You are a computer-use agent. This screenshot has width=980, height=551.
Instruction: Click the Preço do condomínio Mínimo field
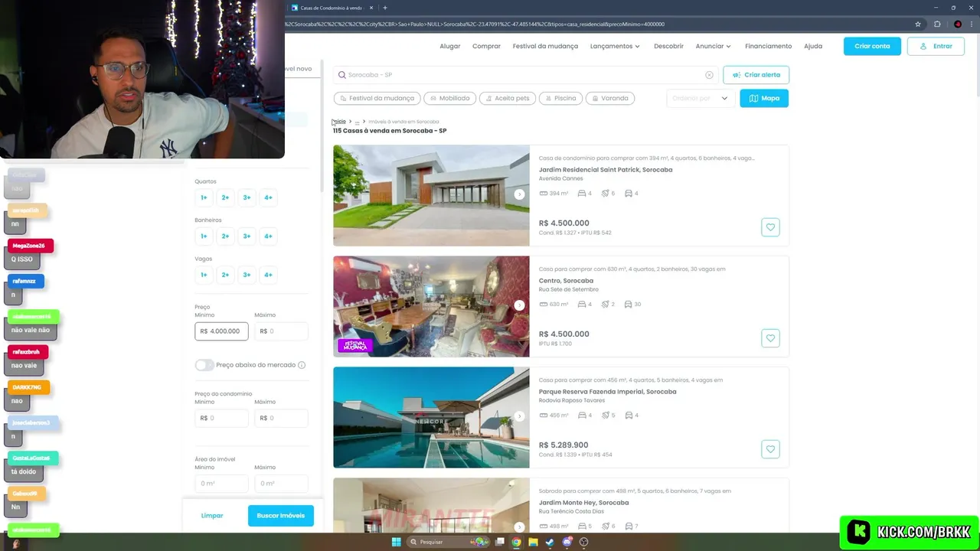click(x=221, y=418)
